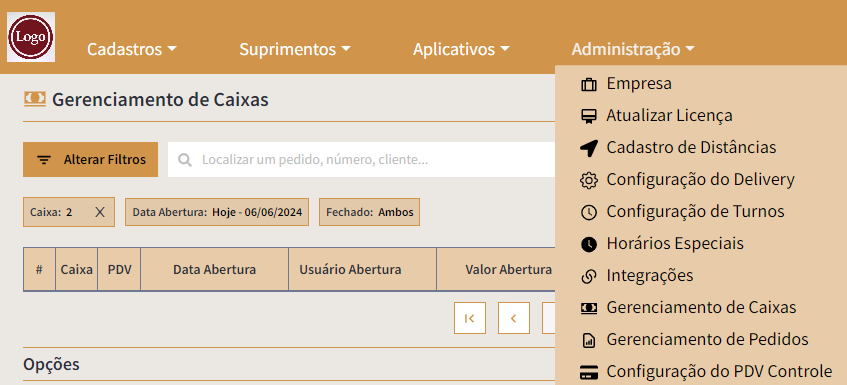
Task: Click the Logo image in header
Action: (31, 37)
